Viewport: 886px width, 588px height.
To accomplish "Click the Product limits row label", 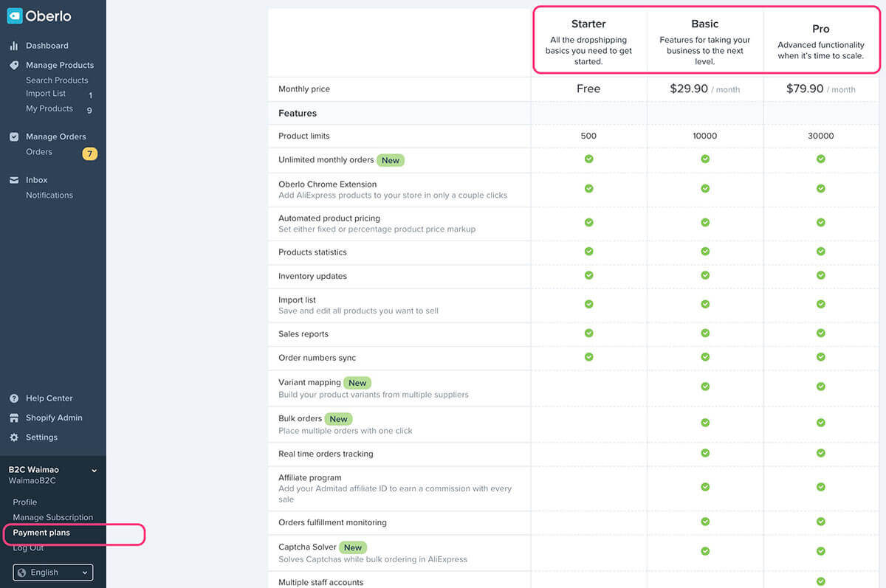I will [304, 136].
